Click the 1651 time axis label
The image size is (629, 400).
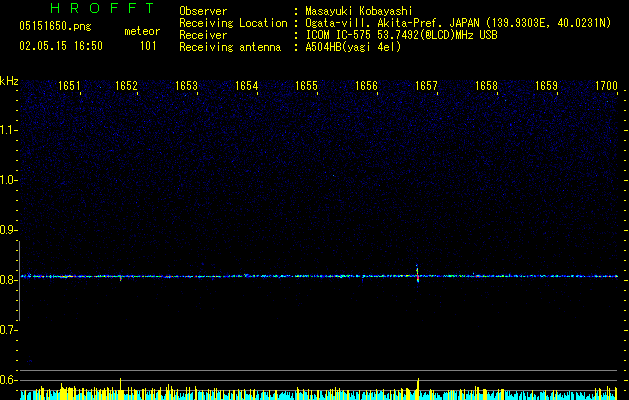coord(69,86)
